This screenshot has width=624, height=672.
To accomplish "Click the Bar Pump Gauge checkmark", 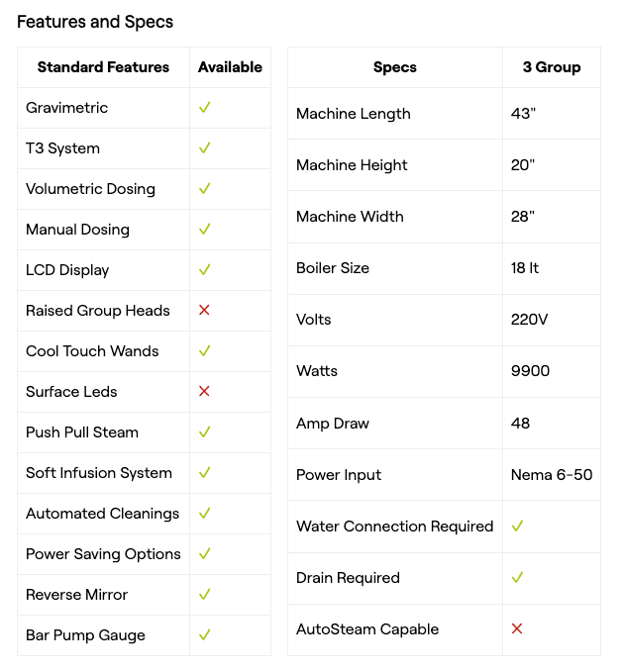I will coord(204,635).
